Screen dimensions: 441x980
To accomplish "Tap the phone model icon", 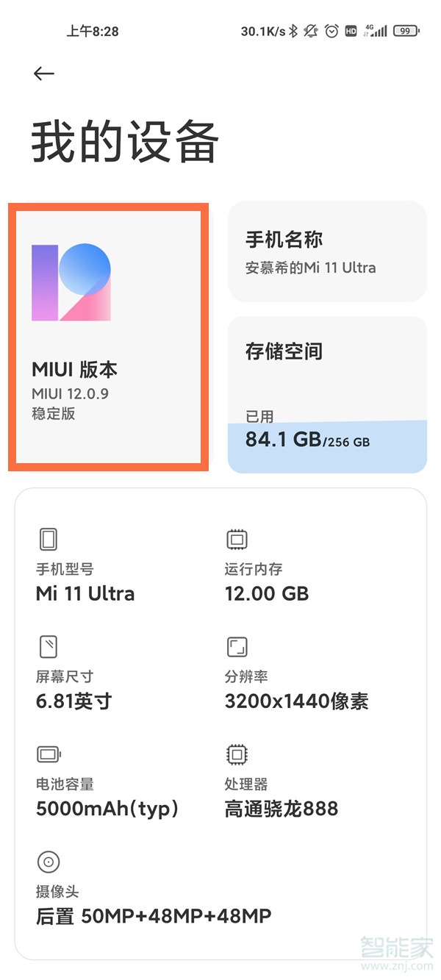I will pos(49,540).
